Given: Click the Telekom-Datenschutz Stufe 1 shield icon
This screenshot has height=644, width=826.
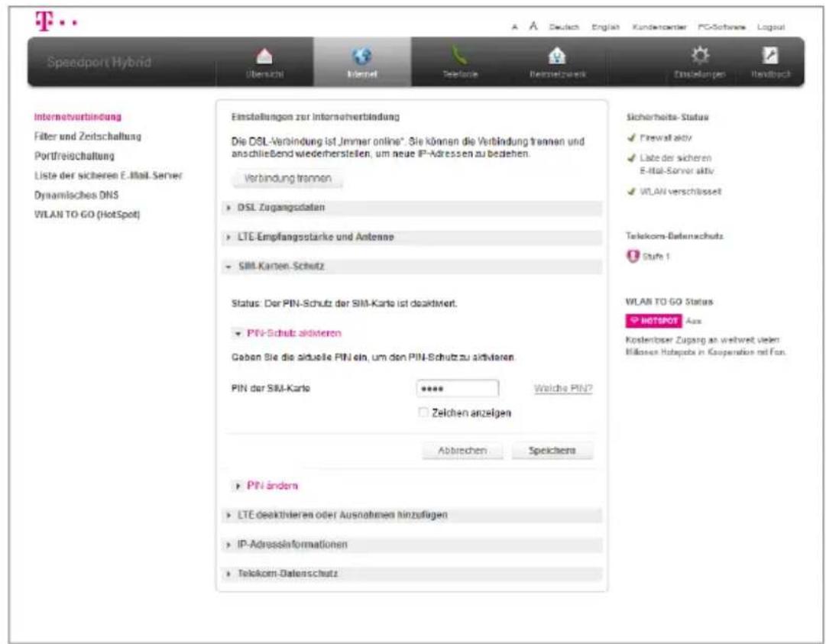Looking at the screenshot, I should 632,257.
